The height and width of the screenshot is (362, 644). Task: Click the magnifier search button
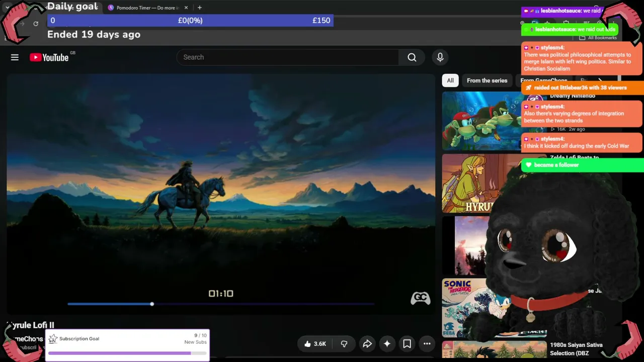click(x=412, y=57)
